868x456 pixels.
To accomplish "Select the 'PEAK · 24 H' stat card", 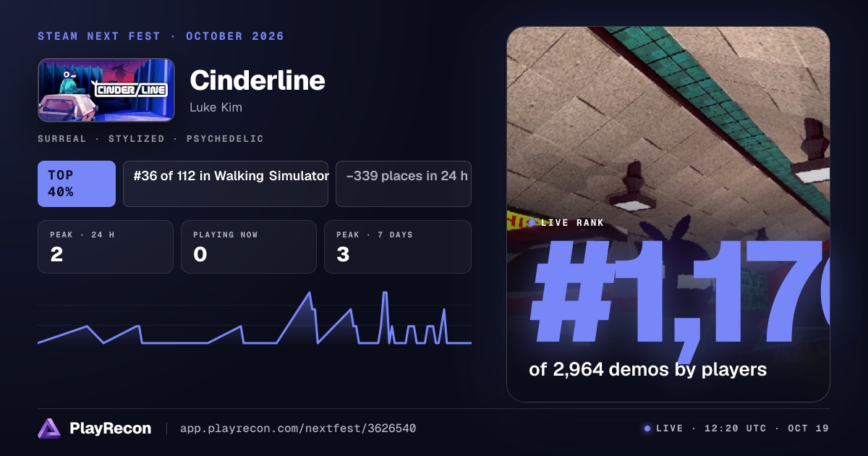I will click(106, 247).
